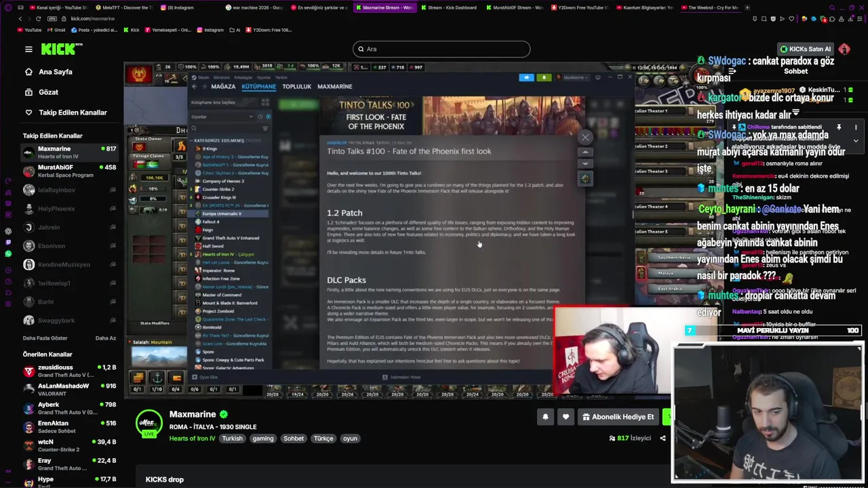Unpin icon on pinned chat message
Screen dimensions: 868x488
point(839,127)
